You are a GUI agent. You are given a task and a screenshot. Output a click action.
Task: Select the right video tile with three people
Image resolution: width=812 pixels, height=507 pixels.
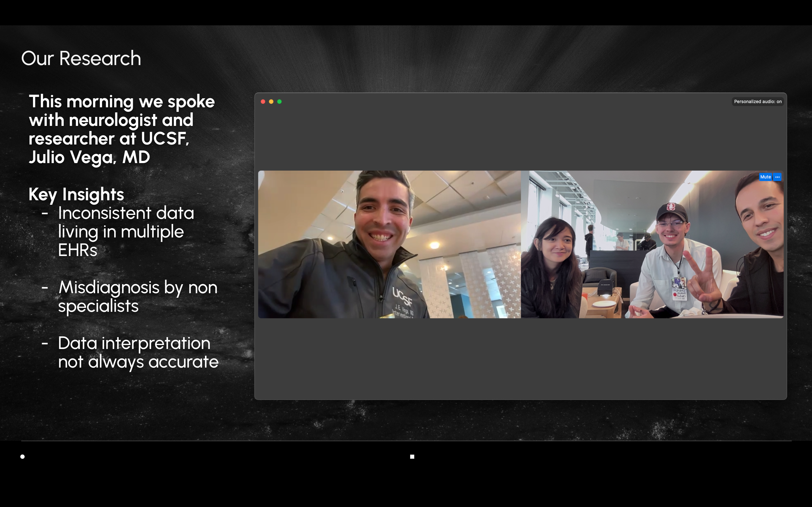(652, 244)
